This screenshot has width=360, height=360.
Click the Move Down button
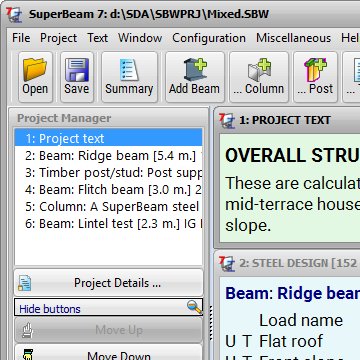(x=109, y=353)
